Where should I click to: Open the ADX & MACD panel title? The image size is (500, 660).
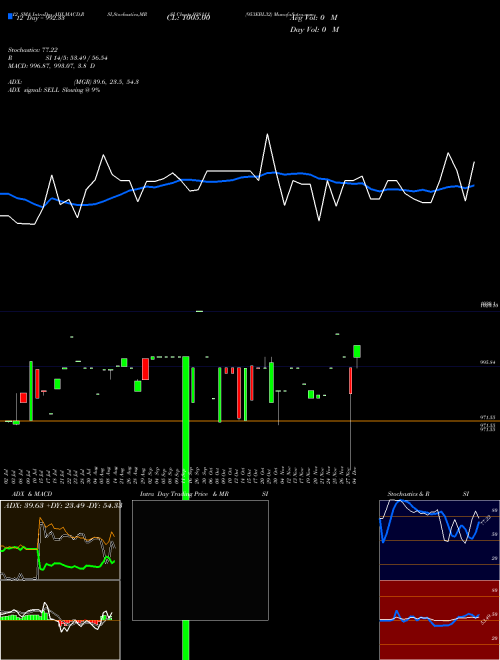click(32, 494)
